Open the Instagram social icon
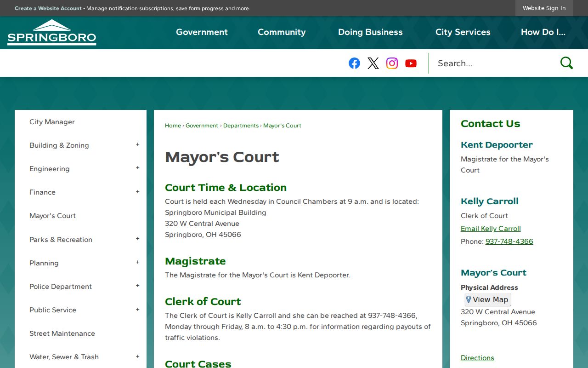The width and height of the screenshot is (588, 368). (392, 63)
